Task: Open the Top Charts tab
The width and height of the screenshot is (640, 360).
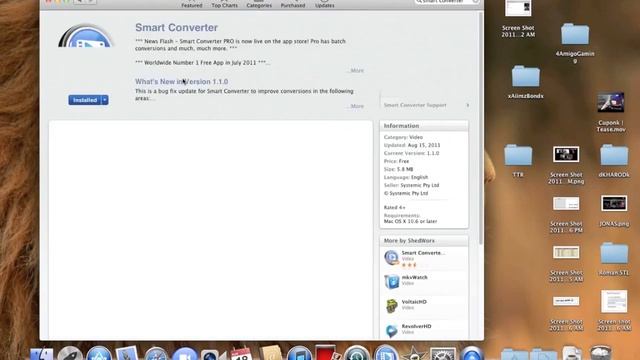Action: (x=224, y=4)
